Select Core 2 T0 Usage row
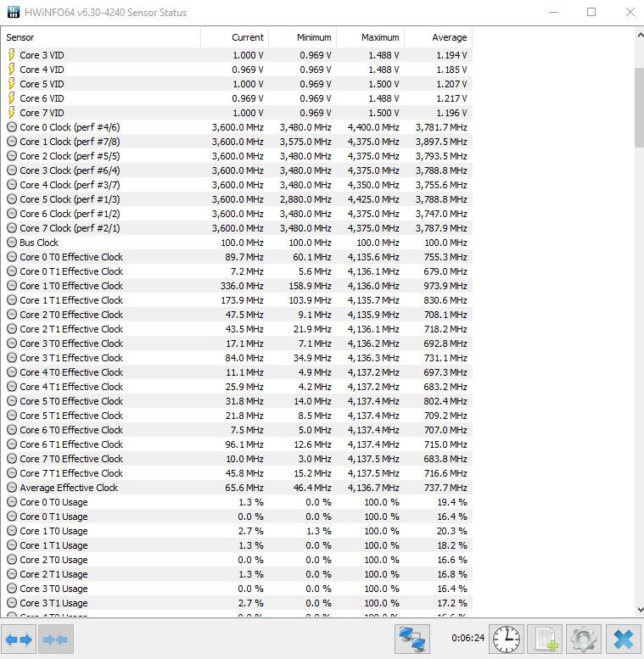This screenshot has width=644, height=659. click(237, 560)
